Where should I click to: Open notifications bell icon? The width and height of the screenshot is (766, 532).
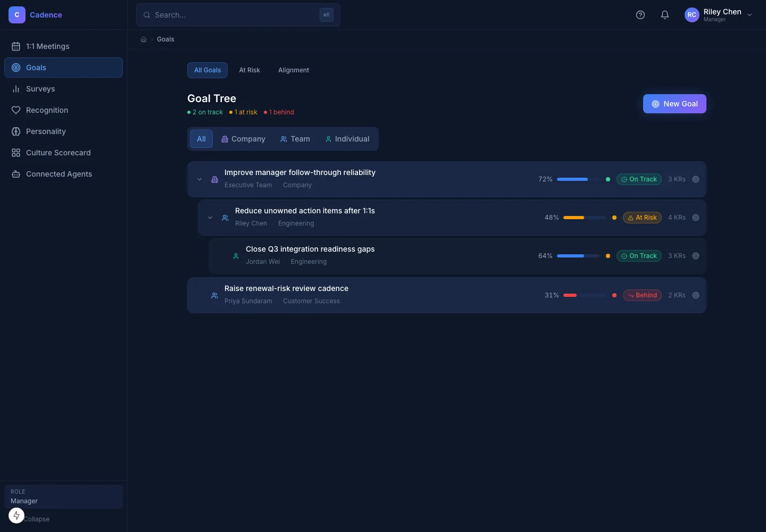665,15
